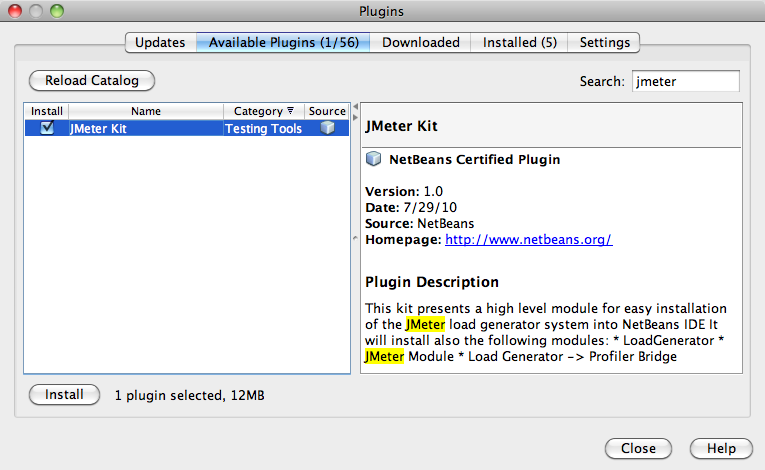
Task: Uncheck the JMeter Kit install checkbox
Action: click(46, 129)
